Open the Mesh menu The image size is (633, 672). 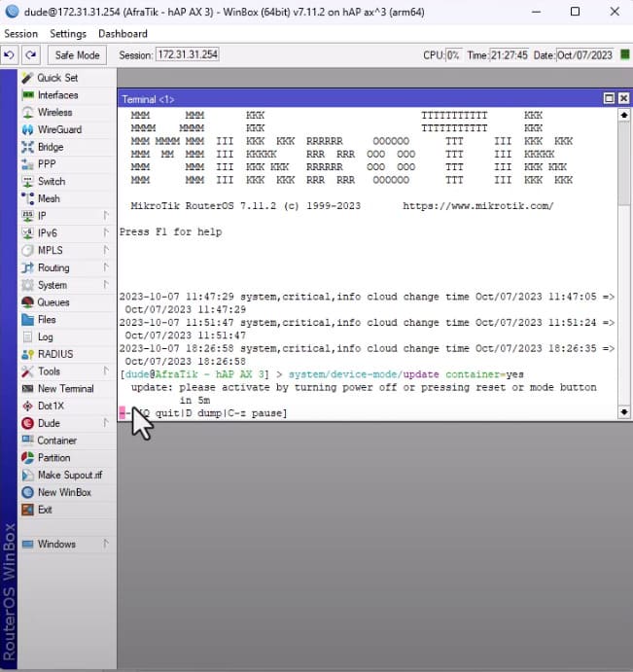pyautogui.click(x=49, y=198)
